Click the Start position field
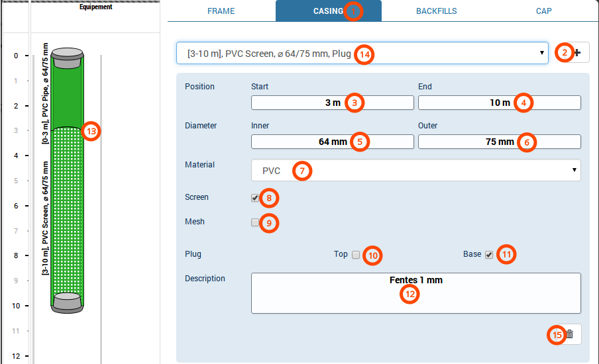The height and width of the screenshot is (364, 599). click(332, 103)
